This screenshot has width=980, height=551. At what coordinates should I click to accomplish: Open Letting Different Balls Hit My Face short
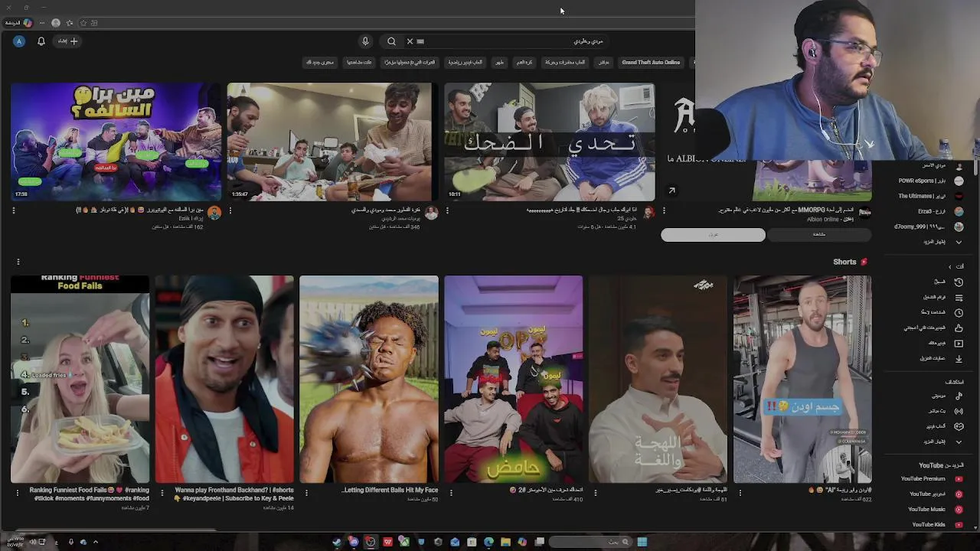[369, 379]
